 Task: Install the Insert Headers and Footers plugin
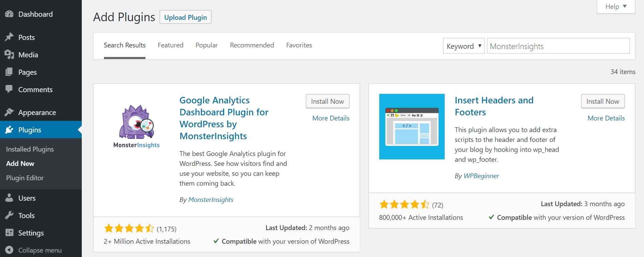(603, 101)
